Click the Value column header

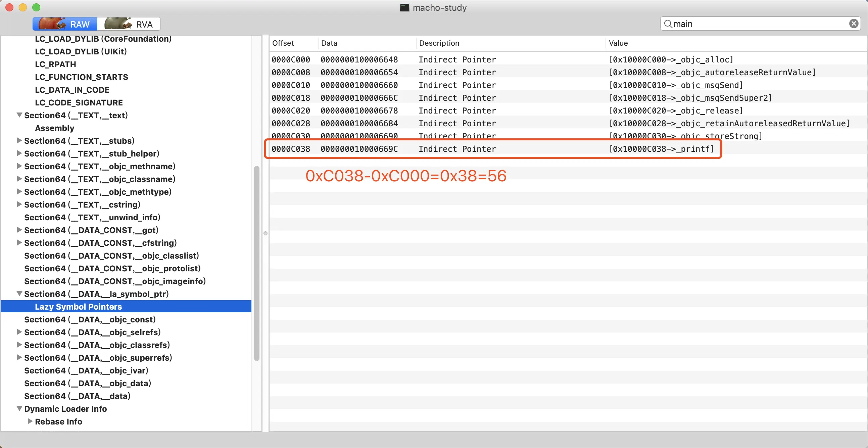click(x=618, y=43)
